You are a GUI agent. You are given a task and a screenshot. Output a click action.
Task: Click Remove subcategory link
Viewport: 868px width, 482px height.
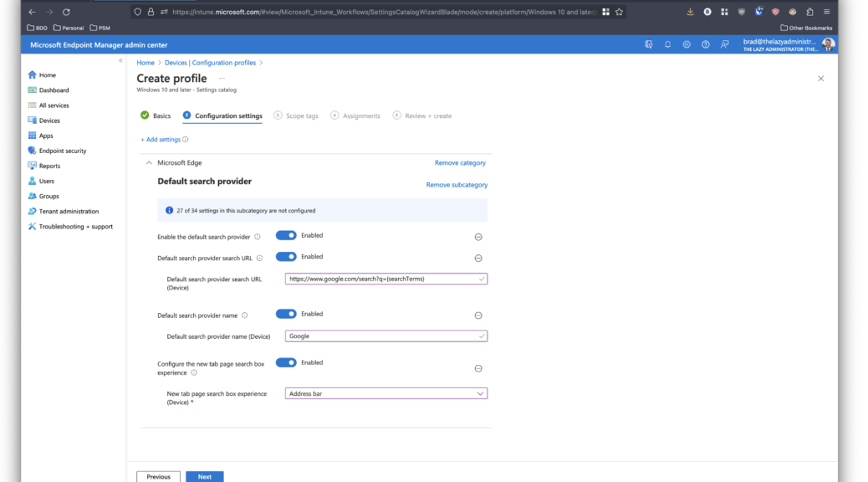[x=457, y=185]
